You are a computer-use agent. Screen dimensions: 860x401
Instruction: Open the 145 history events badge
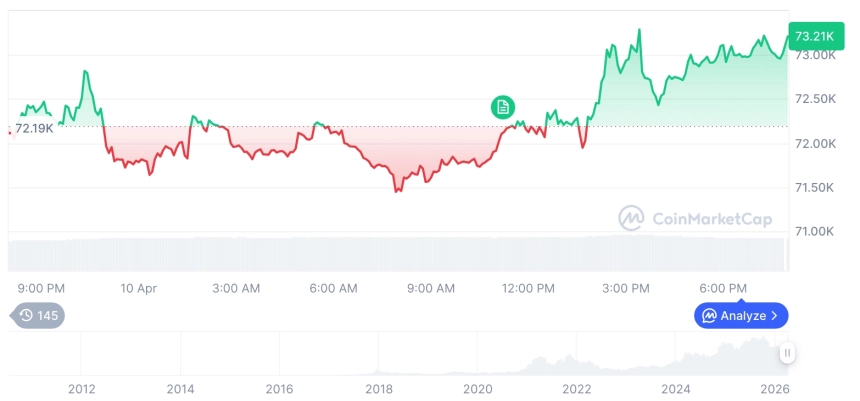point(38,316)
